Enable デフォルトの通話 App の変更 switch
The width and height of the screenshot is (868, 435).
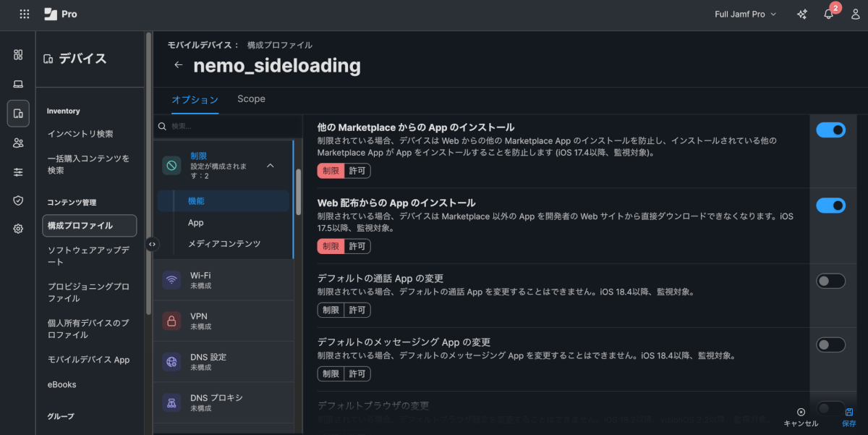[831, 281]
